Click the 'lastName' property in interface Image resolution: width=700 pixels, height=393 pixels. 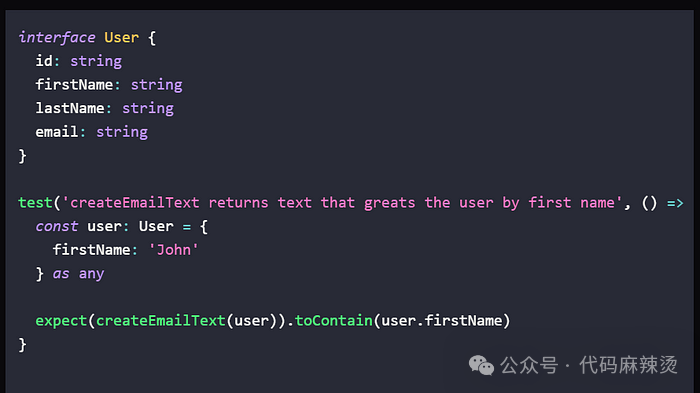tap(70, 108)
